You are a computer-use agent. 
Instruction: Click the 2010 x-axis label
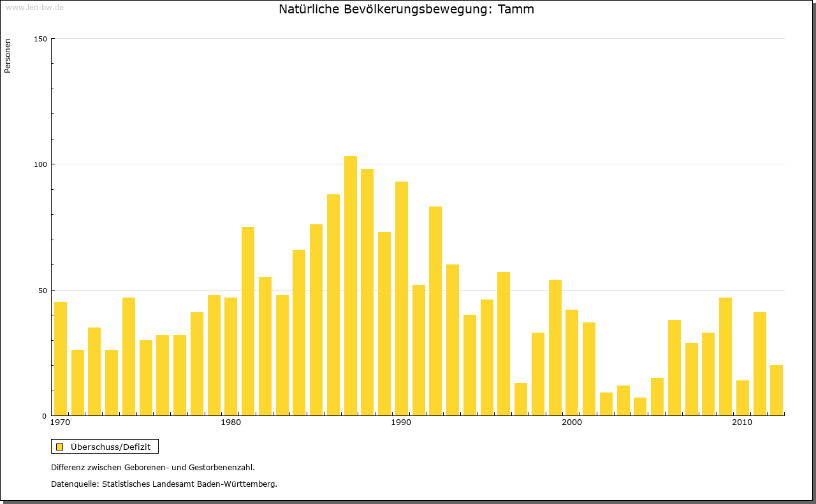742,422
